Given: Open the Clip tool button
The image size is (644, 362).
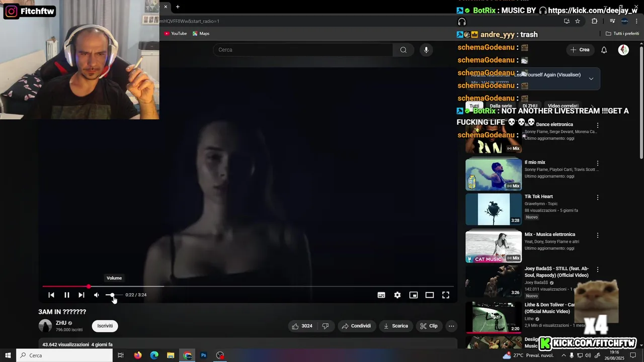Looking at the screenshot, I should click(429, 326).
